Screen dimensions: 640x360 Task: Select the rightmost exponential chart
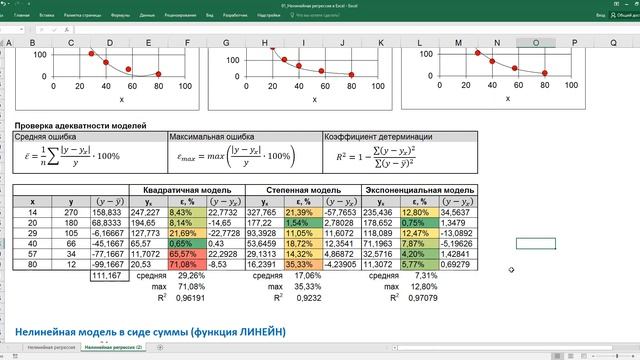coord(493,78)
